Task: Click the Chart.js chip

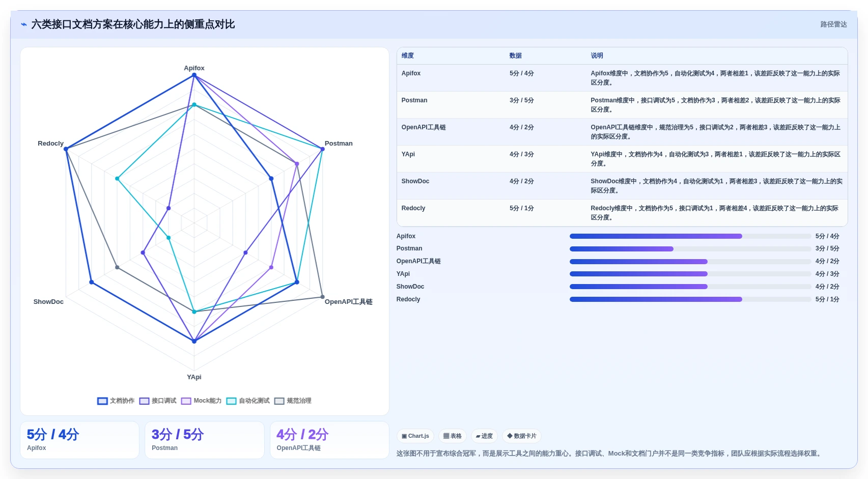Action: tap(415, 436)
